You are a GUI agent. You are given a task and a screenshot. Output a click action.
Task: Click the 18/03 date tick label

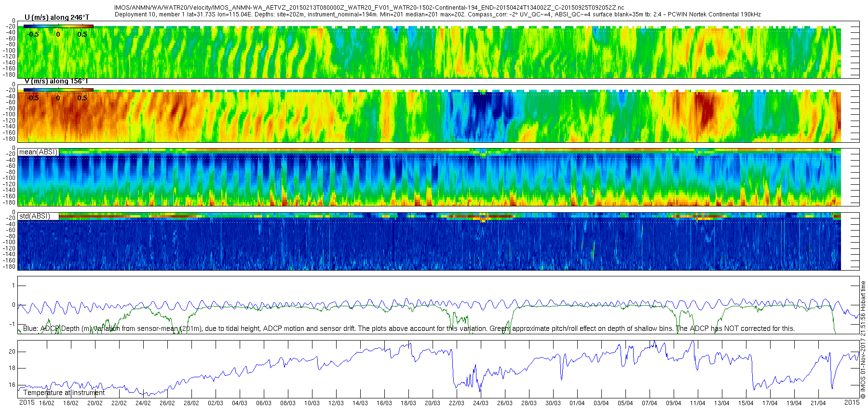pyautogui.click(x=408, y=403)
